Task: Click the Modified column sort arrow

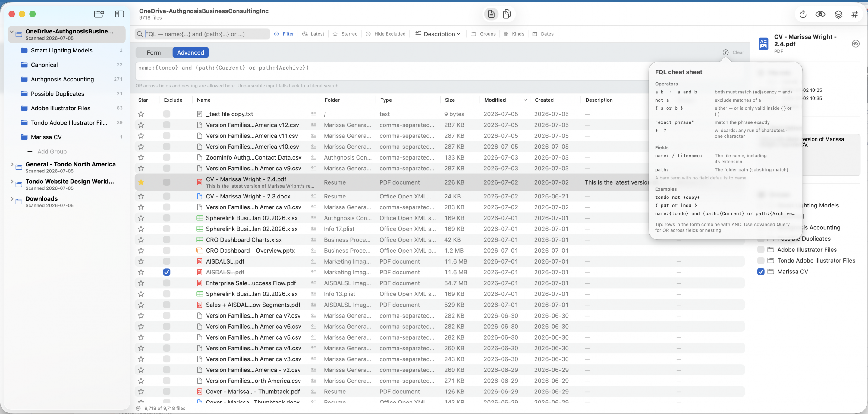Action: pos(525,100)
